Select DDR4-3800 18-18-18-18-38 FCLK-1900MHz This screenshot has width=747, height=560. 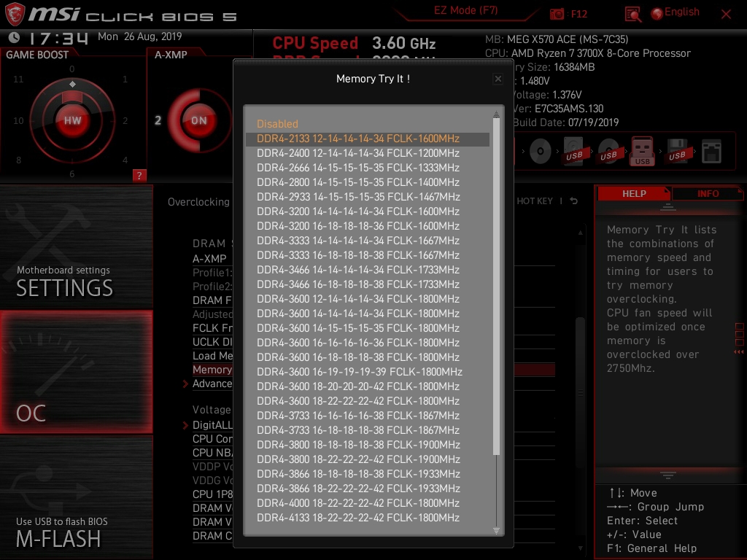(x=368, y=445)
